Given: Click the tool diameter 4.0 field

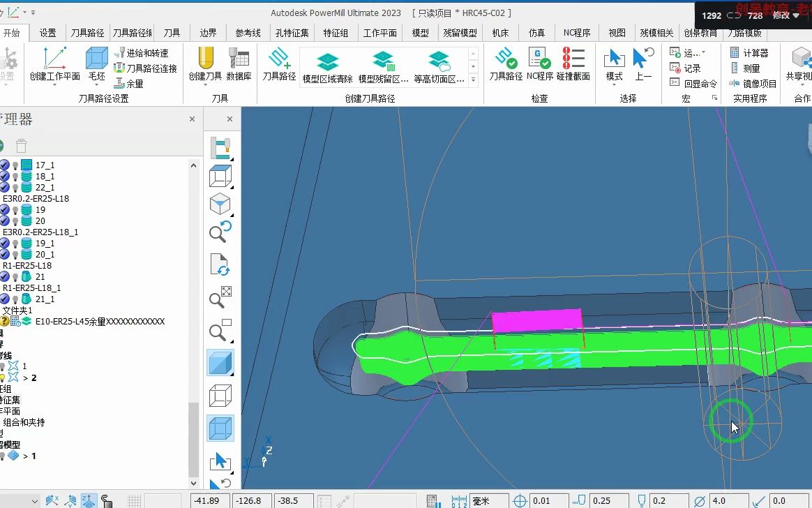Looking at the screenshot, I should coord(728,501).
